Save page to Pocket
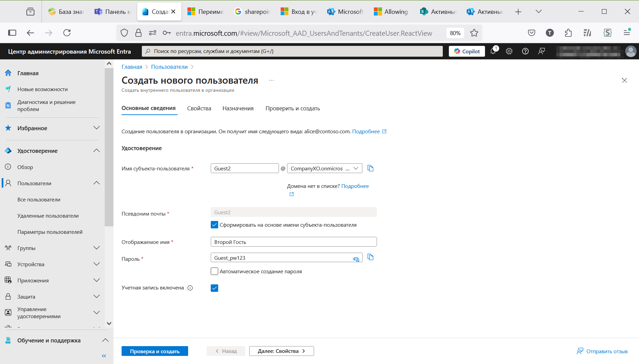This screenshot has height=364, width=639. pyautogui.click(x=531, y=33)
